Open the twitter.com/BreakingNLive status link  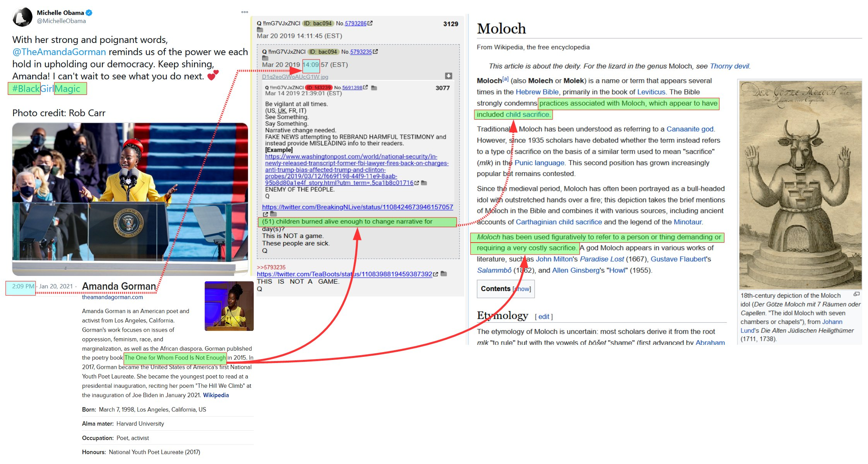point(357,207)
